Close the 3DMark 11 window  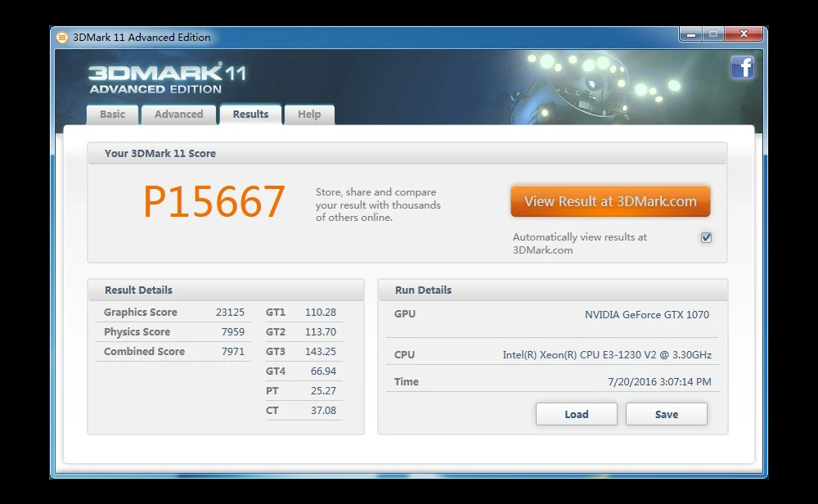click(744, 34)
